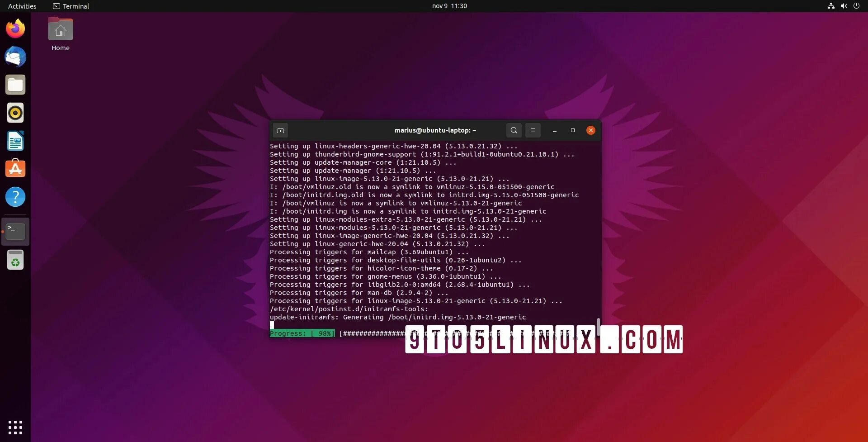The width and height of the screenshot is (868, 442).
Task: Click 'Processing triggers for desktop-file-utils' line
Action: (396, 260)
